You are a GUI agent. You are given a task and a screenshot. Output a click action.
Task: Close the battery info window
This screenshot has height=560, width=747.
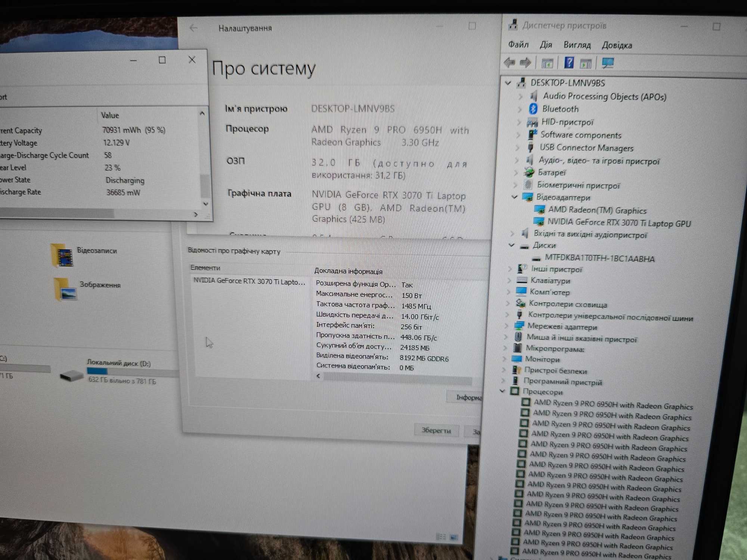click(x=192, y=59)
